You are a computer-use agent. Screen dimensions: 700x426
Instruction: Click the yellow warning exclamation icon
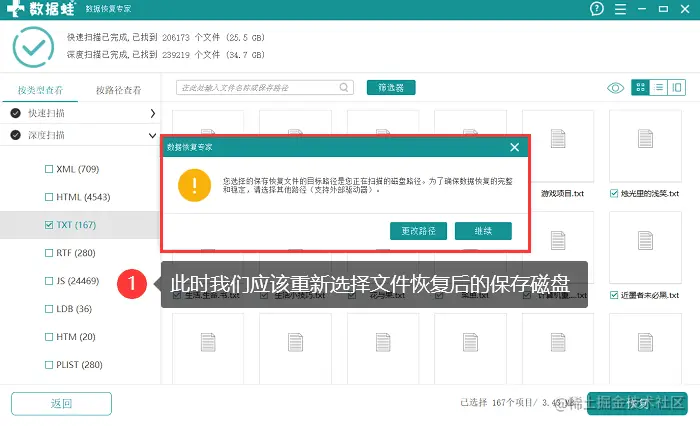point(194,185)
